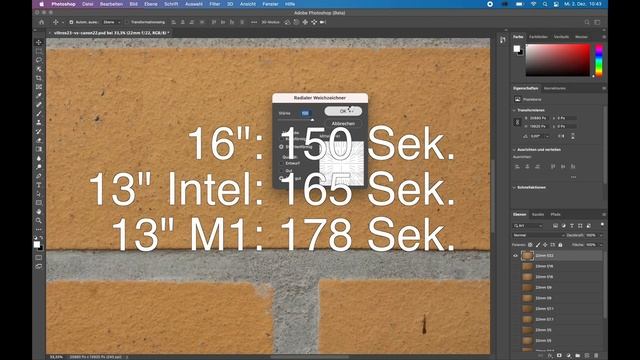640x360 pixels.
Task: Toggle layer filtering switch in Ebenen panel
Action: (602, 225)
